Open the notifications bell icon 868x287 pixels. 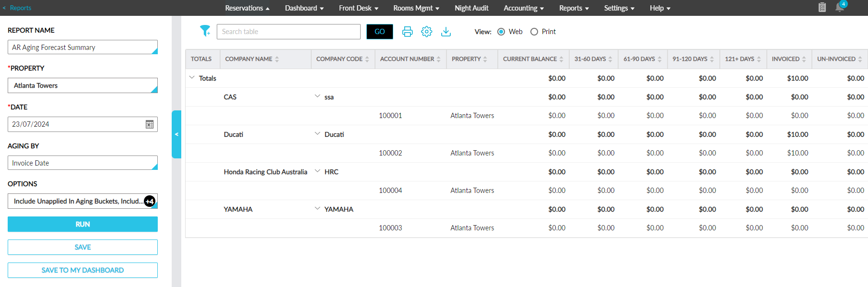tap(840, 8)
